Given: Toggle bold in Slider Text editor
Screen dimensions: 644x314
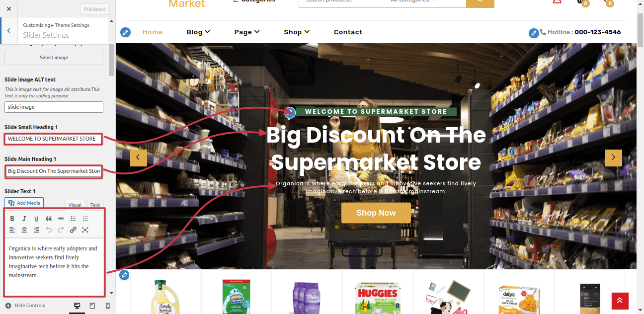Looking at the screenshot, I should pos(12,219).
